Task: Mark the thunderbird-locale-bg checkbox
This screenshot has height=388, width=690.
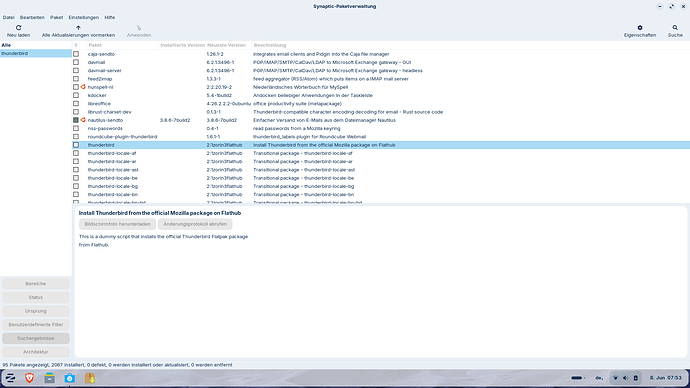Action: 76,186
